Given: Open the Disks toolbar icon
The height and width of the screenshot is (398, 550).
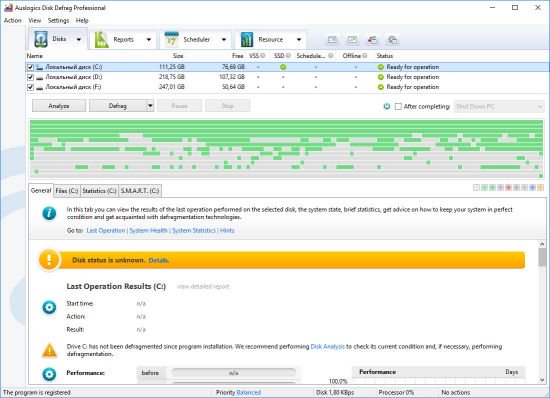Looking at the screenshot, I should [41, 39].
